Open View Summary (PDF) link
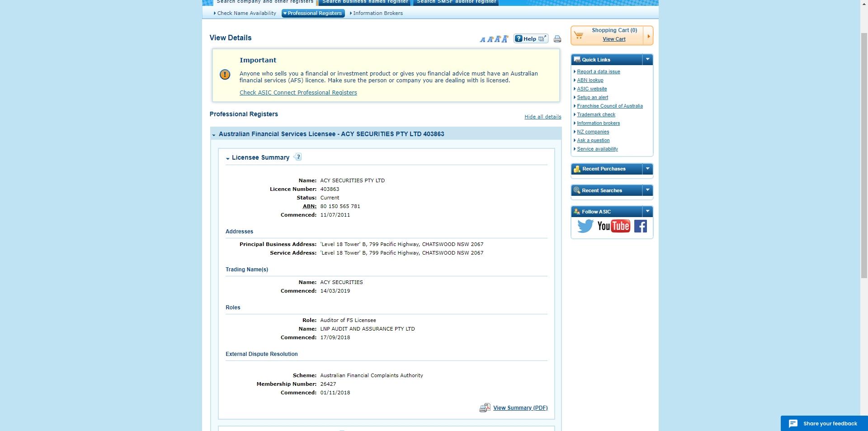This screenshot has height=431, width=868. pyautogui.click(x=520, y=408)
